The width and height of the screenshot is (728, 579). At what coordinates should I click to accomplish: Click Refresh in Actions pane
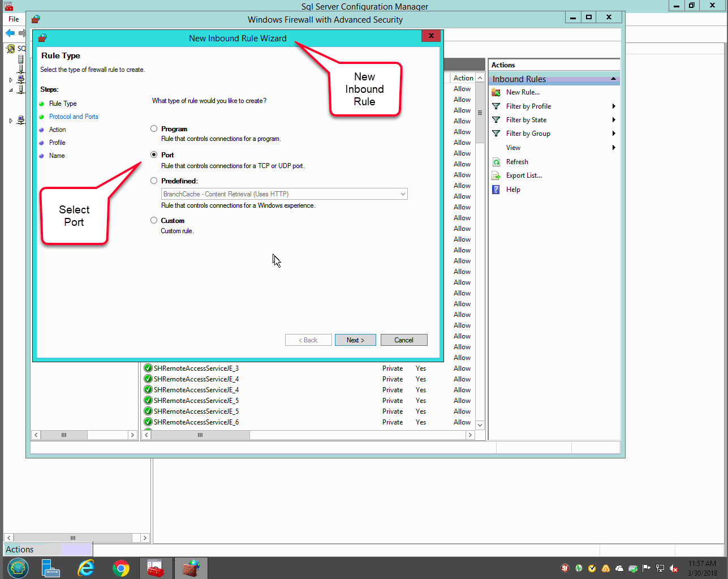[x=517, y=162]
